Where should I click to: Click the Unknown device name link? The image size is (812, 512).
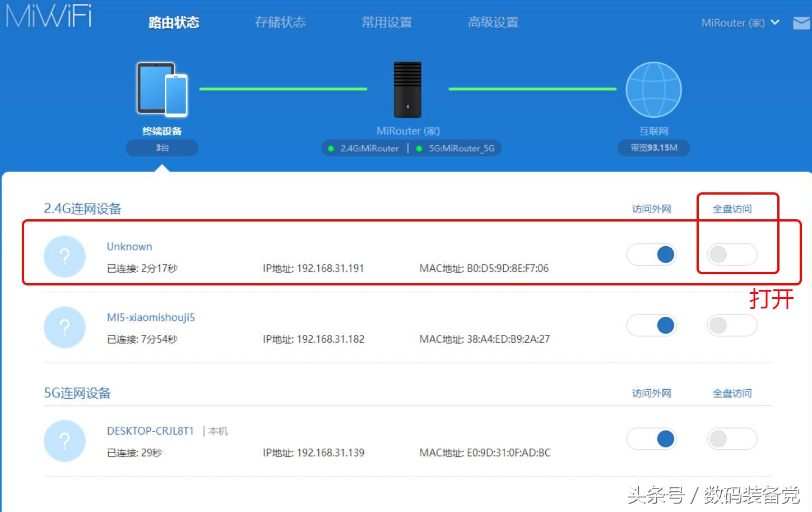129,246
